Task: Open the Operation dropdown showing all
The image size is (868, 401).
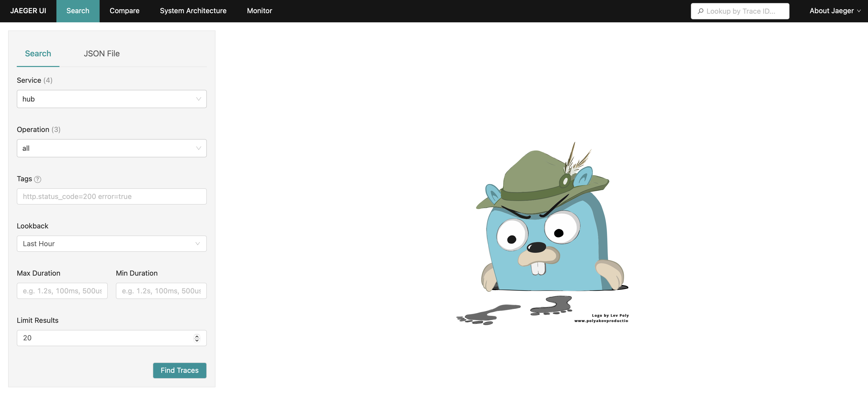Action: point(112,148)
